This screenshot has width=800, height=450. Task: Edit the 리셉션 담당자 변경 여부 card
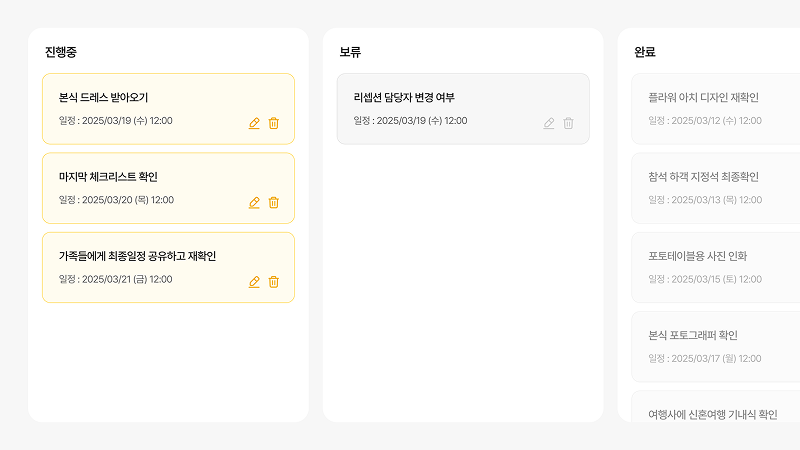(x=549, y=123)
